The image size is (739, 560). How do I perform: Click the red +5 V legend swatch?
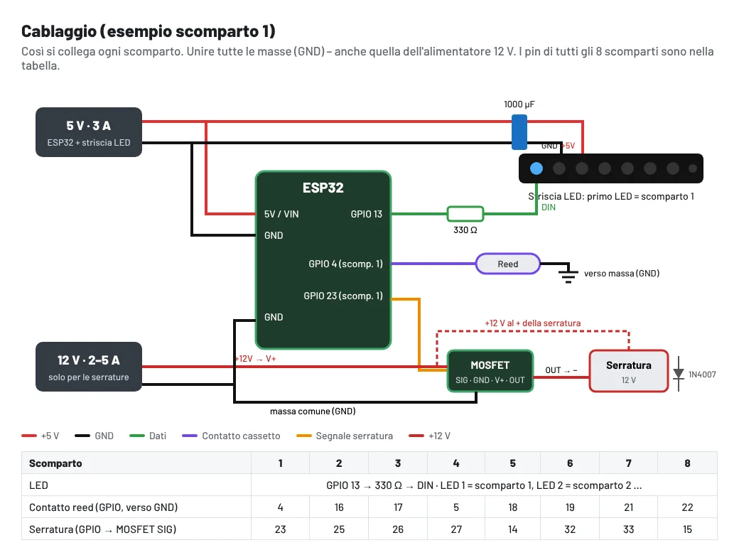point(29,436)
